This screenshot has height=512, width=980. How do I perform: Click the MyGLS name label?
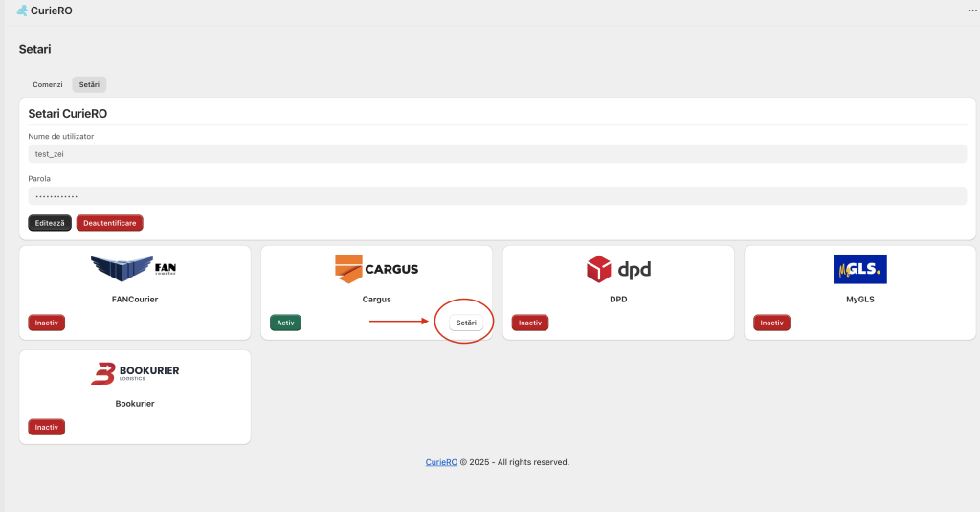[860, 299]
